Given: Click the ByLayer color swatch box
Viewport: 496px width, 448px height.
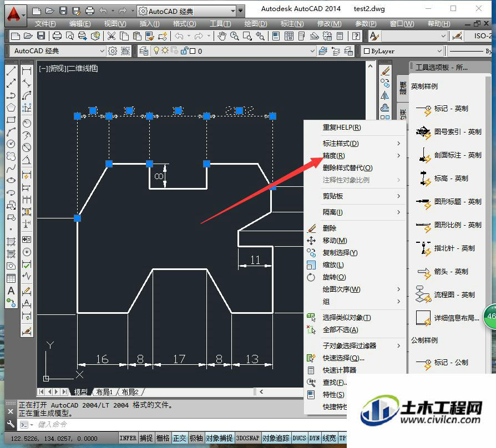Looking at the screenshot, I should pos(367,51).
